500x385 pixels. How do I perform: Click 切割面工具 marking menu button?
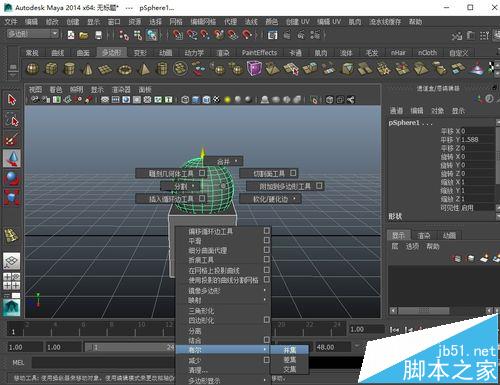[269, 173]
